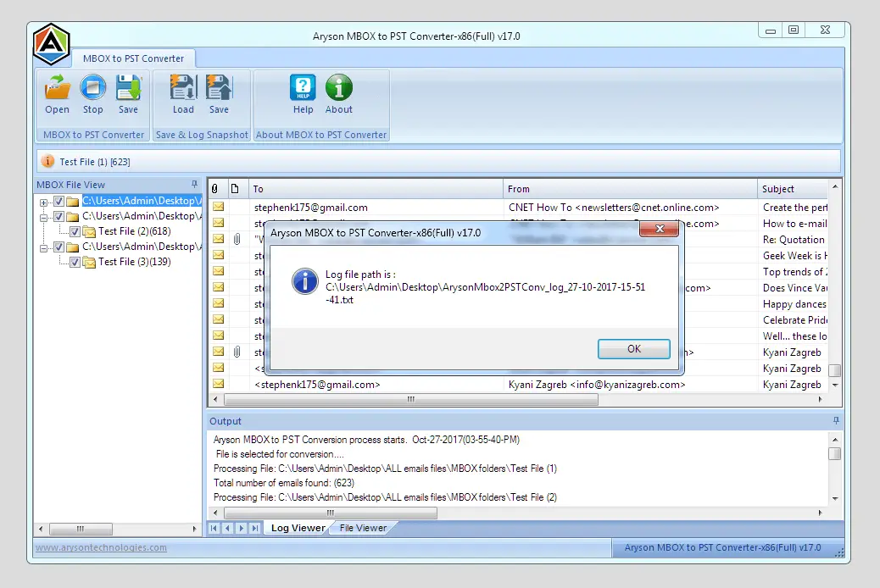Click the Total number of emails found: (623) log line

point(284,483)
